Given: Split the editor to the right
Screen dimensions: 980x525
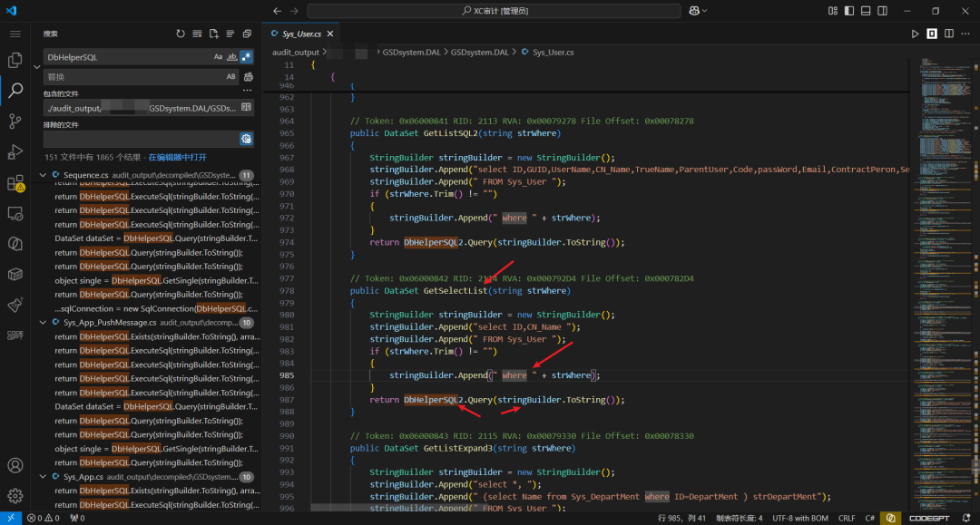Looking at the screenshot, I should pyautogui.click(x=949, y=34).
